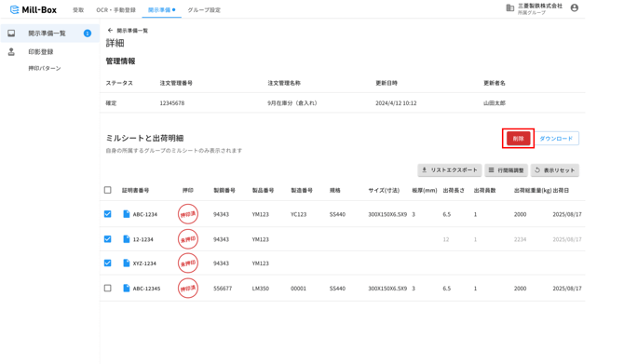This screenshot has height=364, width=624.
Task: Click the 行間隔調整 button
Action: (x=507, y=170)
